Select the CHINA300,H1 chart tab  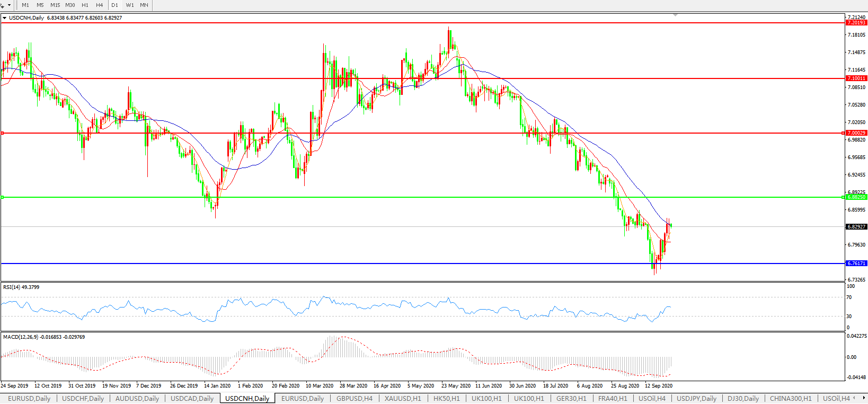pyautogui.click(x=791, y=398)
